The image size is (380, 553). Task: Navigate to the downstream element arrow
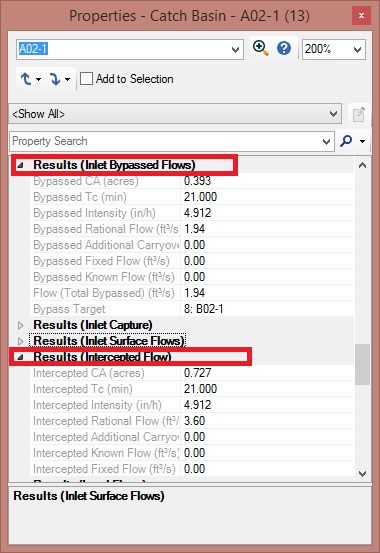(x=55, y=79)
